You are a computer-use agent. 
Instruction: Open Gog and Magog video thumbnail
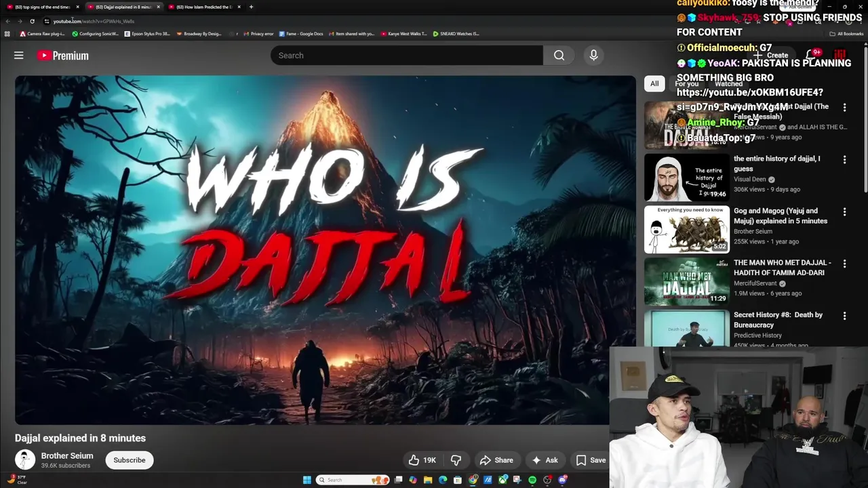(686, 230)
